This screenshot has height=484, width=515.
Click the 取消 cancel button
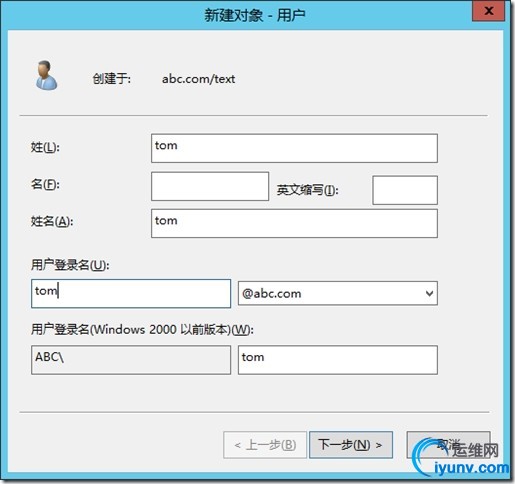click(448, 445)
